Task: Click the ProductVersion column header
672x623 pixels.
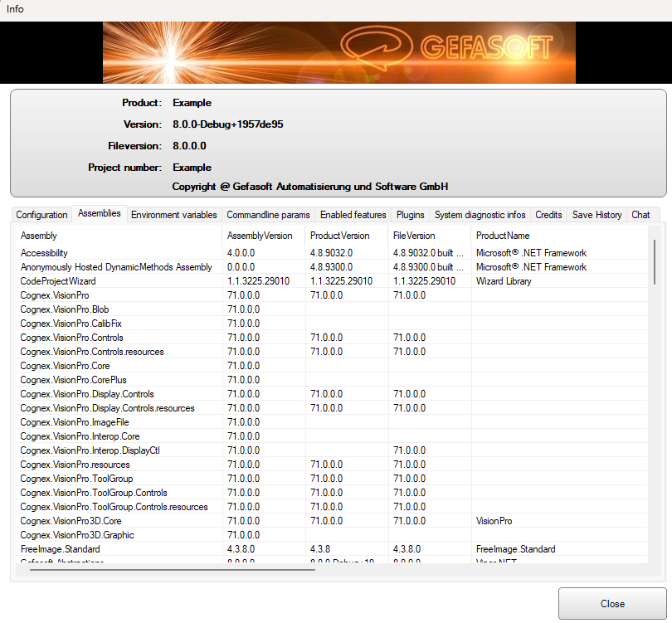Action: 347,236
